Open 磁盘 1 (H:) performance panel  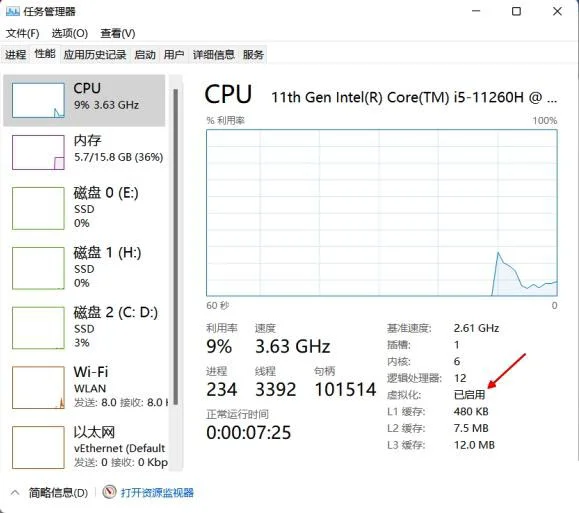coord(85,268)
